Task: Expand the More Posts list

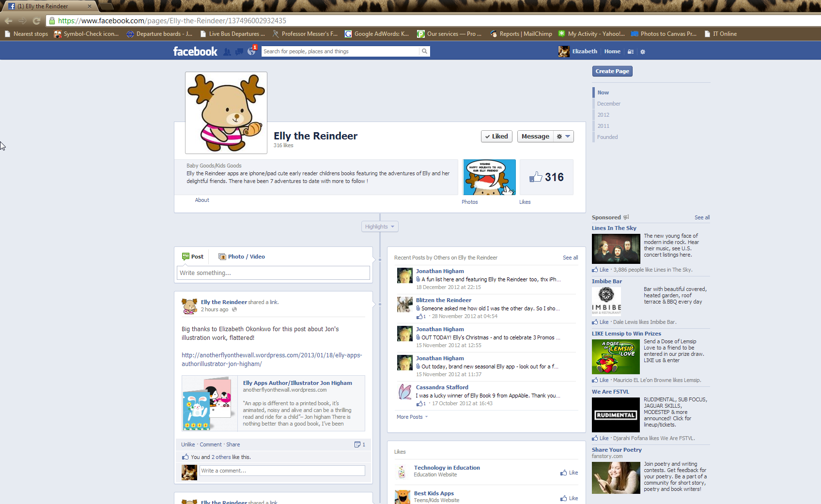Action: 412,417
